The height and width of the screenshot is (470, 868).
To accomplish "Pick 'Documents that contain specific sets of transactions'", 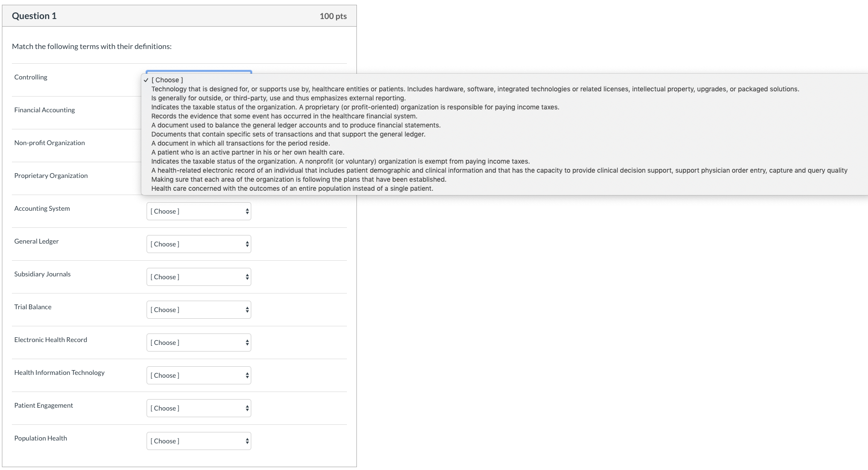I will pos(504,134).
